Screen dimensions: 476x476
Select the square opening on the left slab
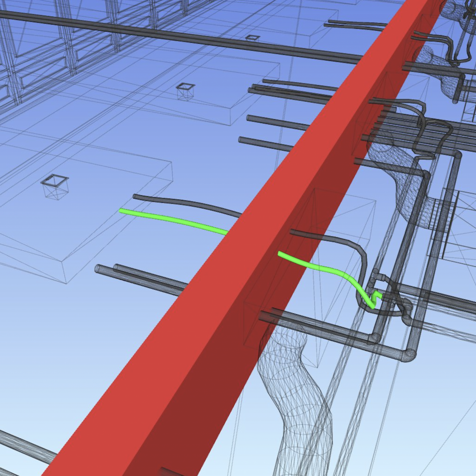click(55, 180)
